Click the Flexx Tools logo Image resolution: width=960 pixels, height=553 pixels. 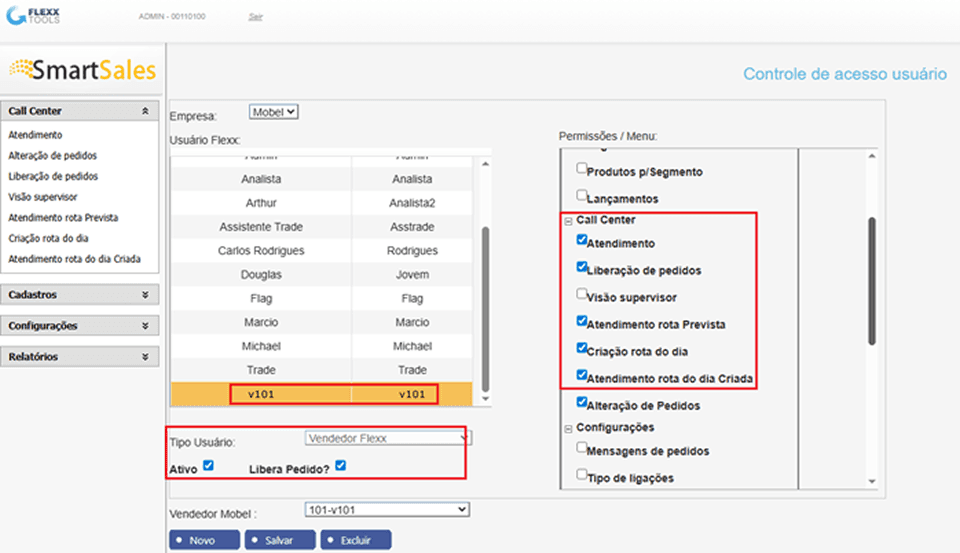point(33,15)
